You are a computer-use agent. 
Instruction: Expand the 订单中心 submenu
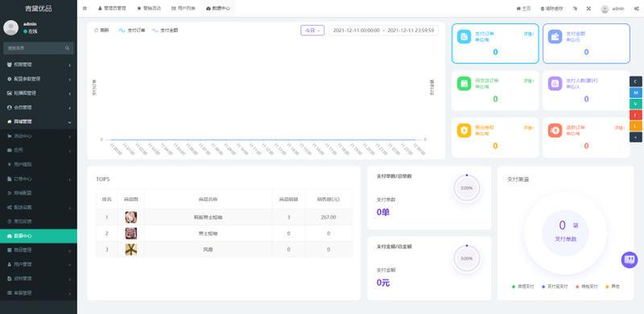pos(39,180)
